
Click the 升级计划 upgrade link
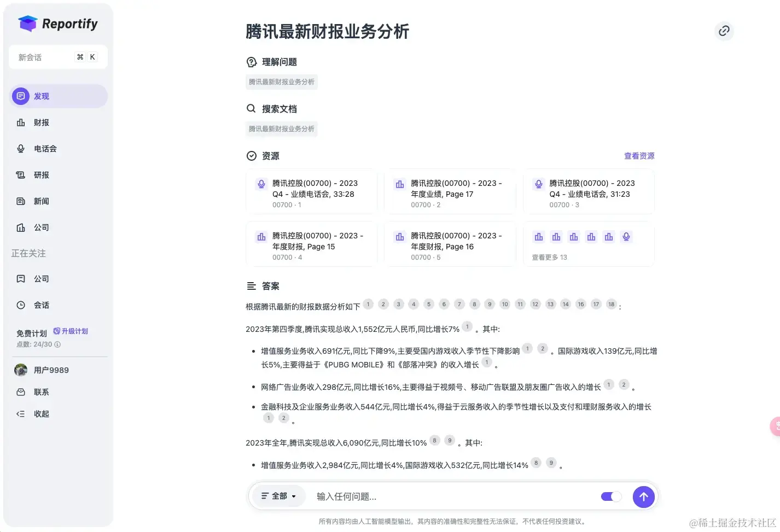(x=71, y=331)
